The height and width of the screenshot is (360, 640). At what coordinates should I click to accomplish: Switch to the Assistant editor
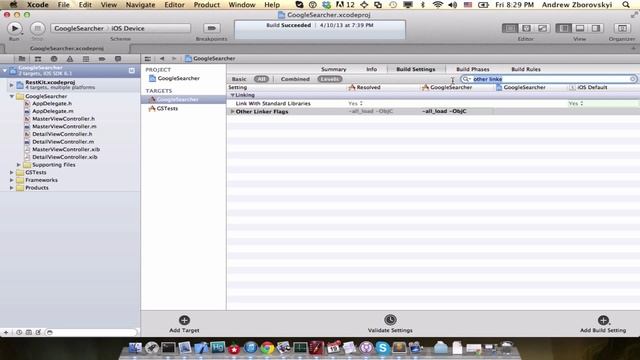pyautogui.click(x=526, y=28)
